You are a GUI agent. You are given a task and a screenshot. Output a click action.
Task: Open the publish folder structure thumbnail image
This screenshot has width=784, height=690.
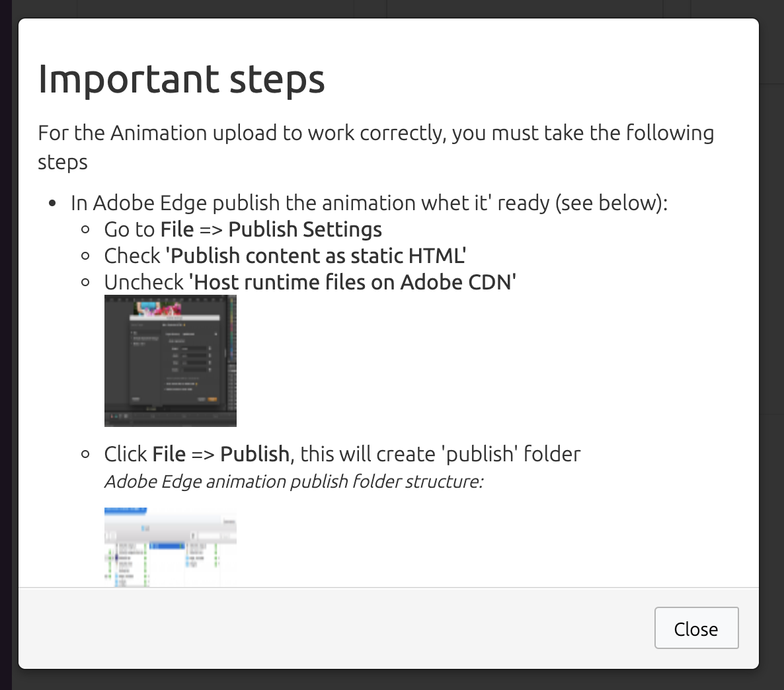tap(171, 547)
